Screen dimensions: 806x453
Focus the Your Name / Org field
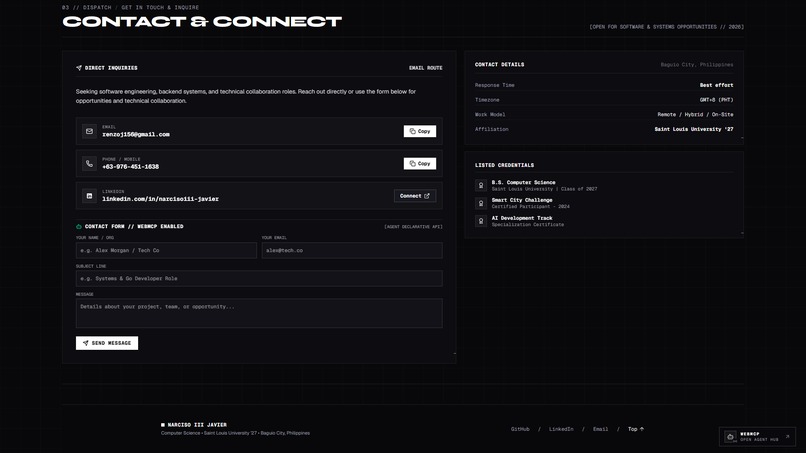point(166,250)
